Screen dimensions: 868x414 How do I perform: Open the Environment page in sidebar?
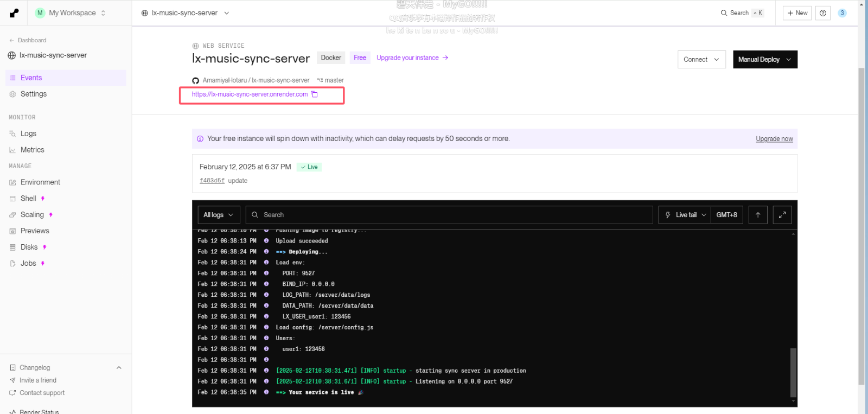pos(40,182)
